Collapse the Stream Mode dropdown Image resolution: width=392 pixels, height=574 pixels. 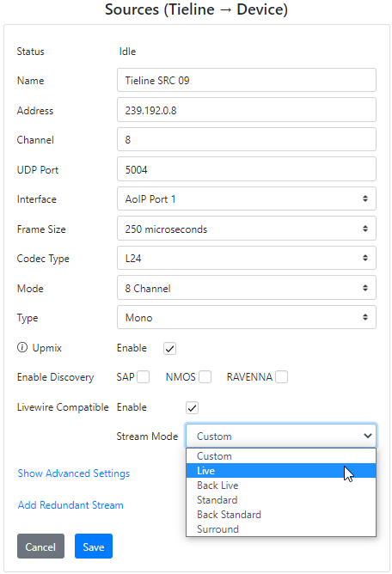281,436
